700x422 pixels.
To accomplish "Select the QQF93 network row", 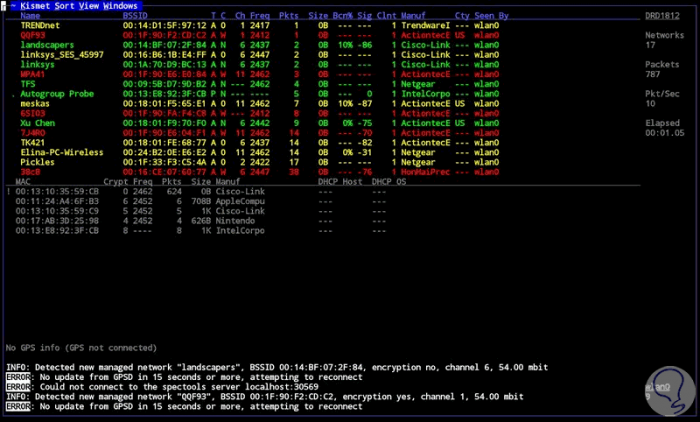I will [x=259, y=35].
